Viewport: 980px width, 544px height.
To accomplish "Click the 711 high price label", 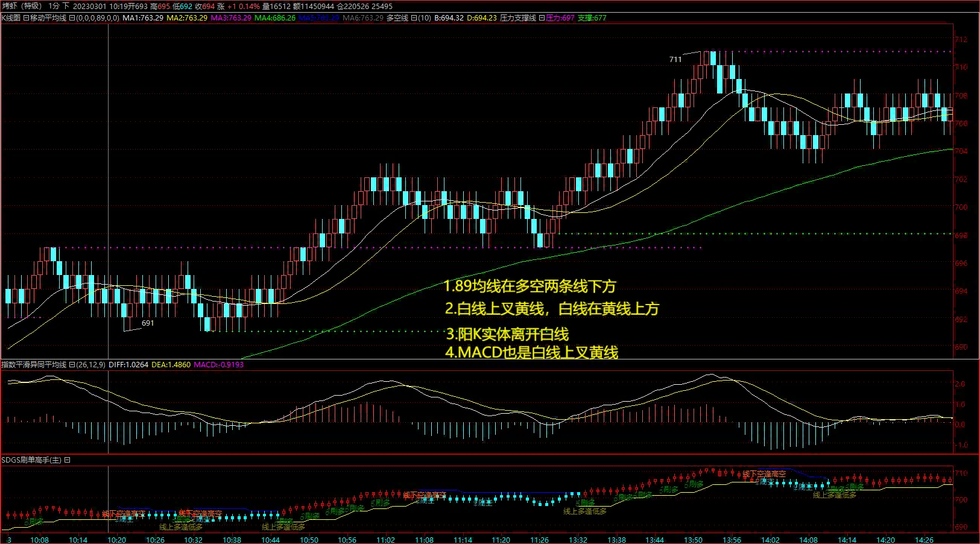I will point(675,59).
